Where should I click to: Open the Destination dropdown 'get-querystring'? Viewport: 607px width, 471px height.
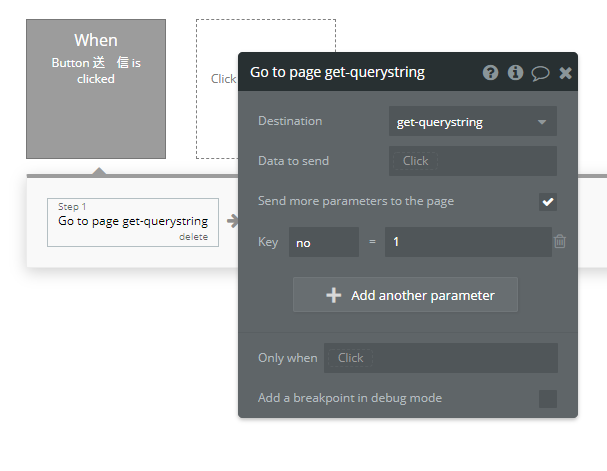click(473, 121)
